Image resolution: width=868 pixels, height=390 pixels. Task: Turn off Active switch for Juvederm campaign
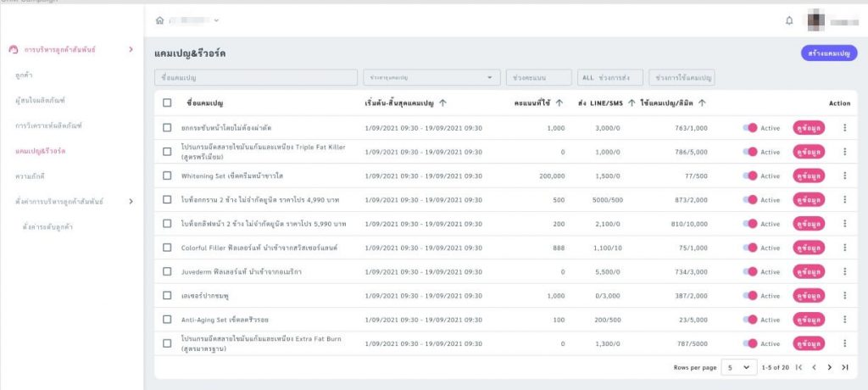[x=750, y=271]
